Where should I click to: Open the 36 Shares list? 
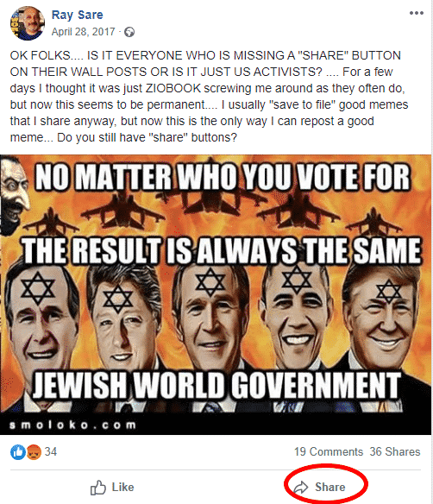[x=395, y=451]
